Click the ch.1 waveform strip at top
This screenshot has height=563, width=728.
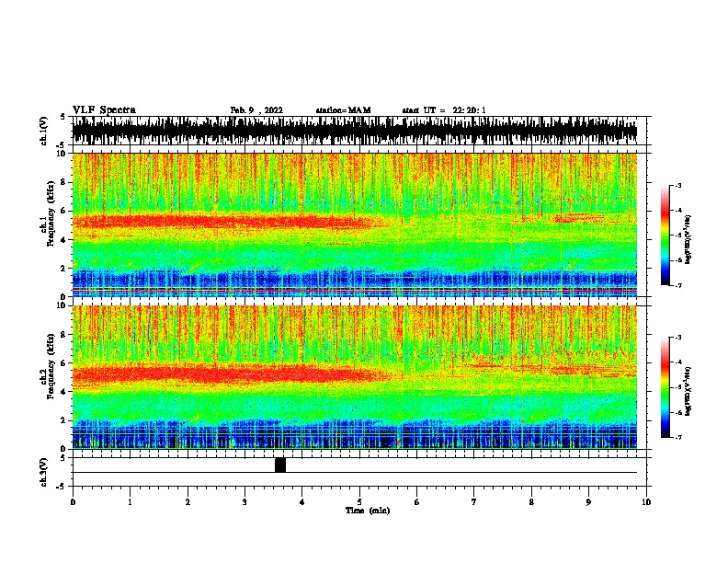coord(354,131)
